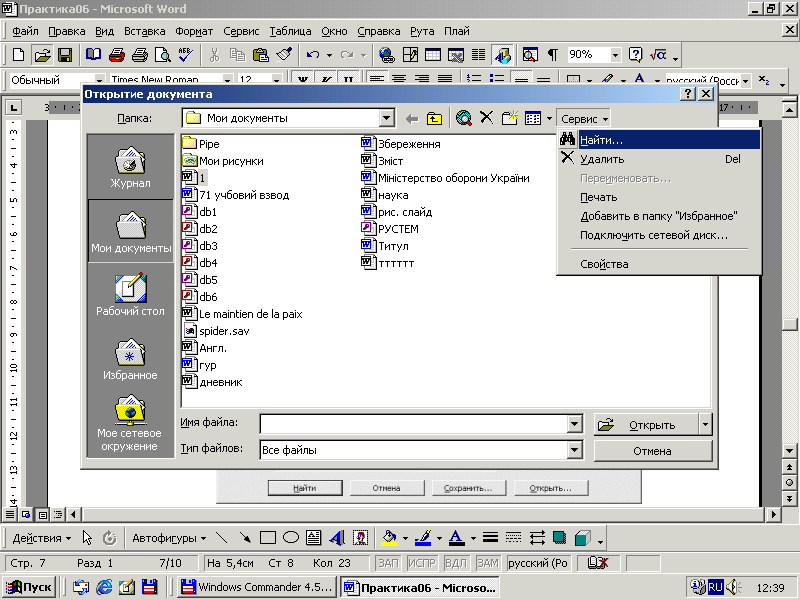
Task: Open the Избранное place in sidebar
Action: point(131,360)
